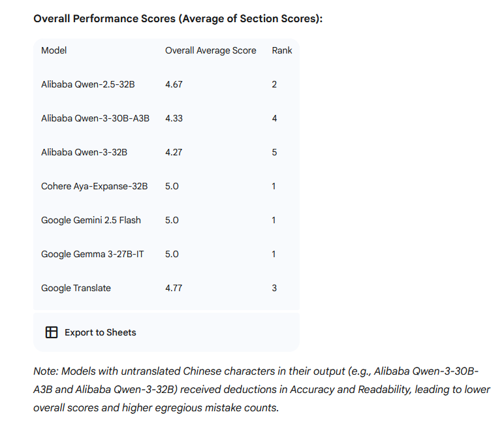Click the rank 5 cell
The image size is (504, 425).
[274, 152]
